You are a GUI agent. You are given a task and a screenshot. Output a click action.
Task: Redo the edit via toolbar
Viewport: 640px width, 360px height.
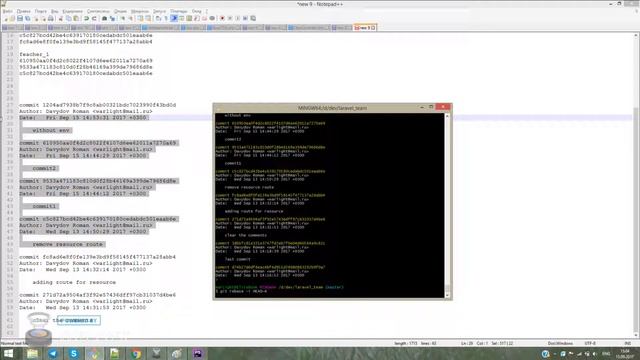click(94, 18)
